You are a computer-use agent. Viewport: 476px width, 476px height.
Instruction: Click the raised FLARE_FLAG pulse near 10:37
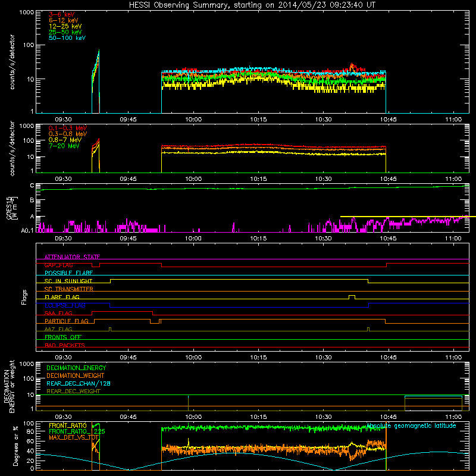(352, 297)
